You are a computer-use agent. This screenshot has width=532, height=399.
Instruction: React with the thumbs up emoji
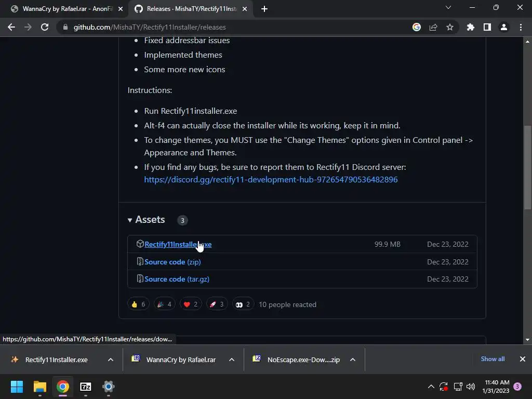click(x=138, y=304)
